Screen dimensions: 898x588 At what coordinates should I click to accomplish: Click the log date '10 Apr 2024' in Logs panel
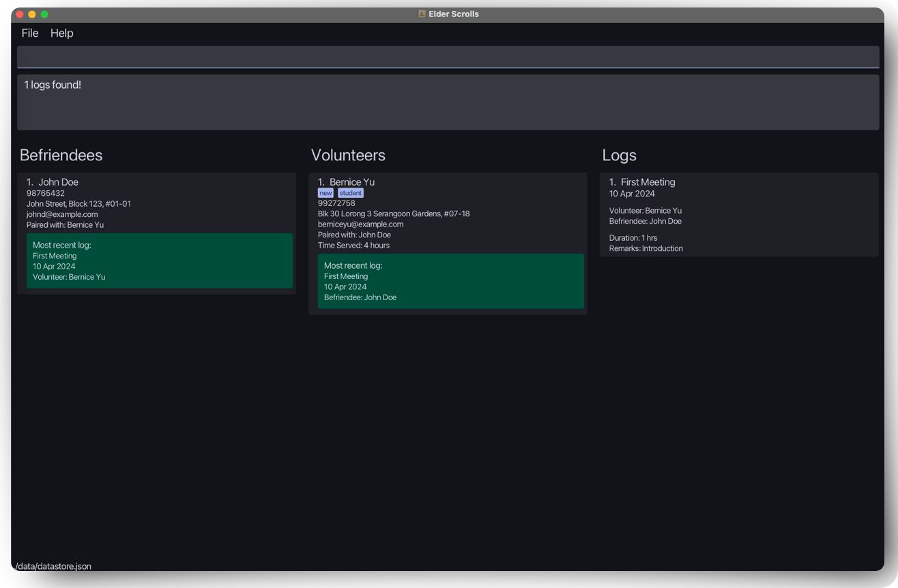pyautogui.click(x=632, y=194)
